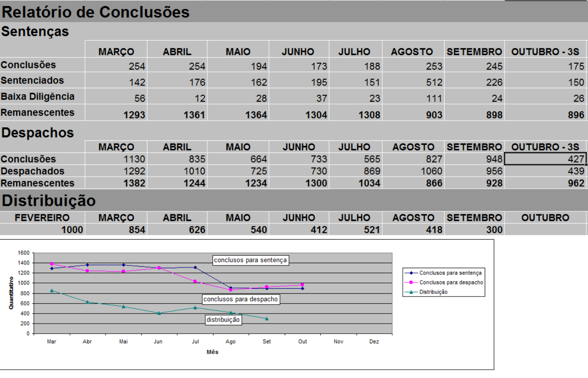
Task: Click the Relatório de Conclusões title cell
Action: (96, 12)
